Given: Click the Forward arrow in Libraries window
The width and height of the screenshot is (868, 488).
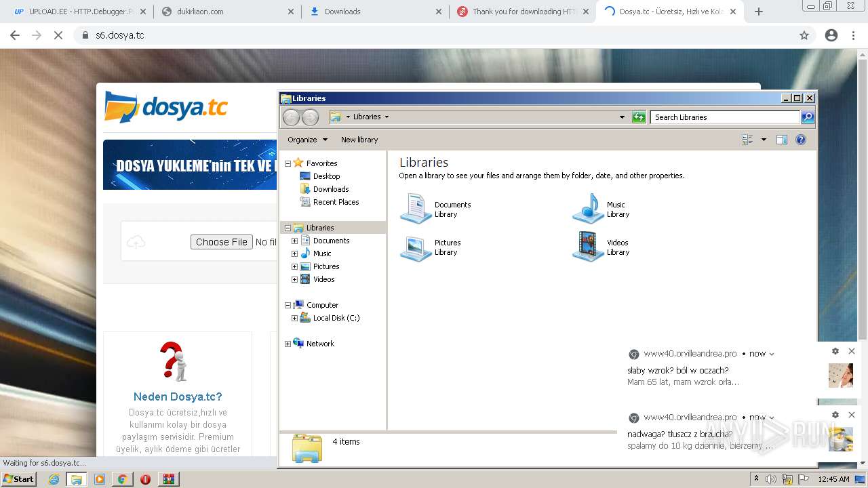Looking at the screenshot, I should tap(310, 117).
